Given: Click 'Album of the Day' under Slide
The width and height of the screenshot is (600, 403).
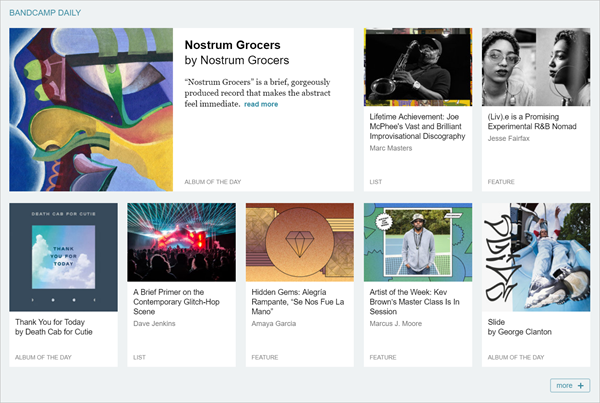Looking at the screenshot, I should 516,357.
